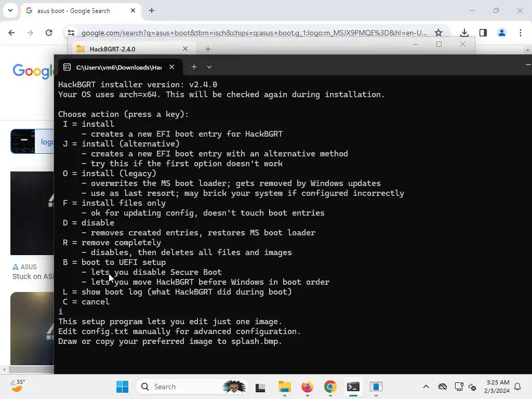Open Chrome profile avatar

[501, 33]
